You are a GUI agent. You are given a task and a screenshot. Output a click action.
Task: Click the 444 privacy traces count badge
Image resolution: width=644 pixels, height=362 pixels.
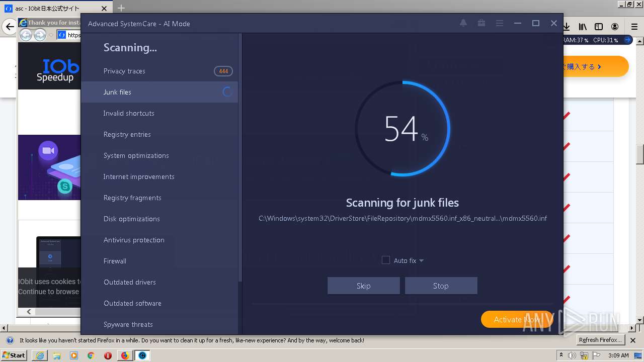pyautogui.click(x=223, y=71)
